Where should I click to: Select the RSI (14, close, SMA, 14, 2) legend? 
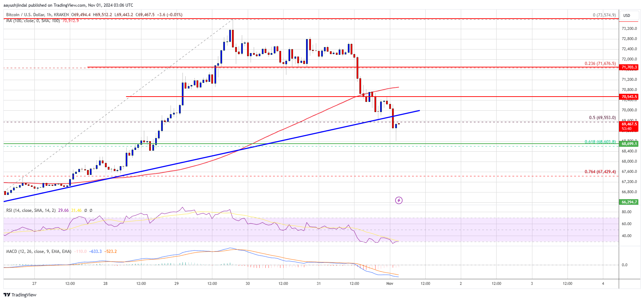pos(31,210)
